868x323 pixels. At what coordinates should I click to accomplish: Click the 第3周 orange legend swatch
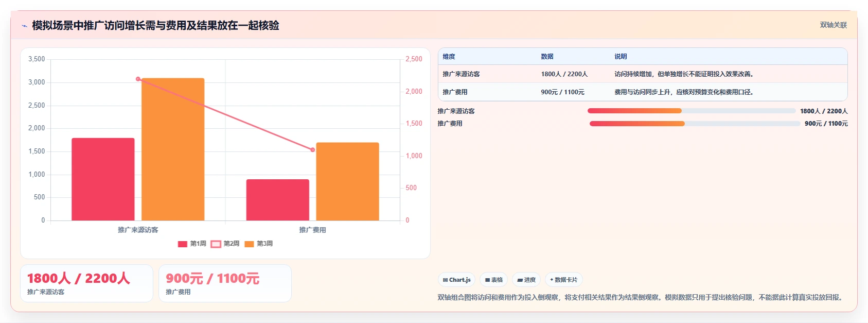tap(249, 244)
